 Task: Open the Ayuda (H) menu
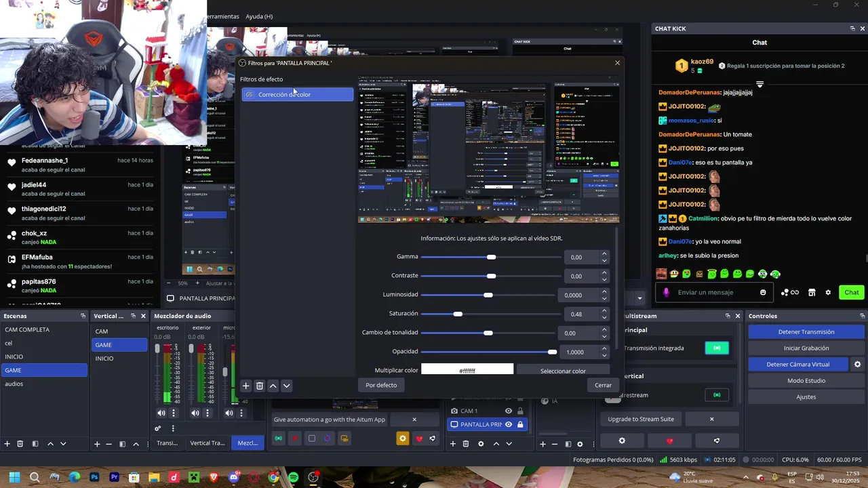pyautogui.click(x=259, y=16)
